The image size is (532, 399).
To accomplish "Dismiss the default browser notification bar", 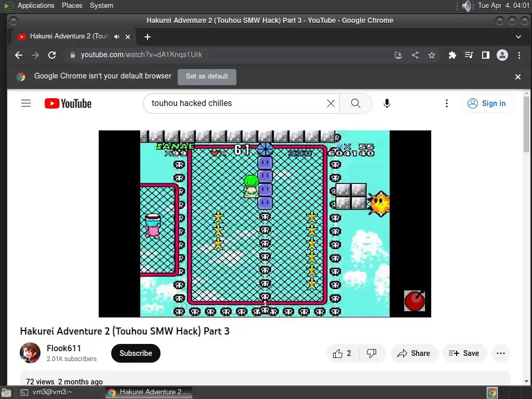I will [518, 77].
